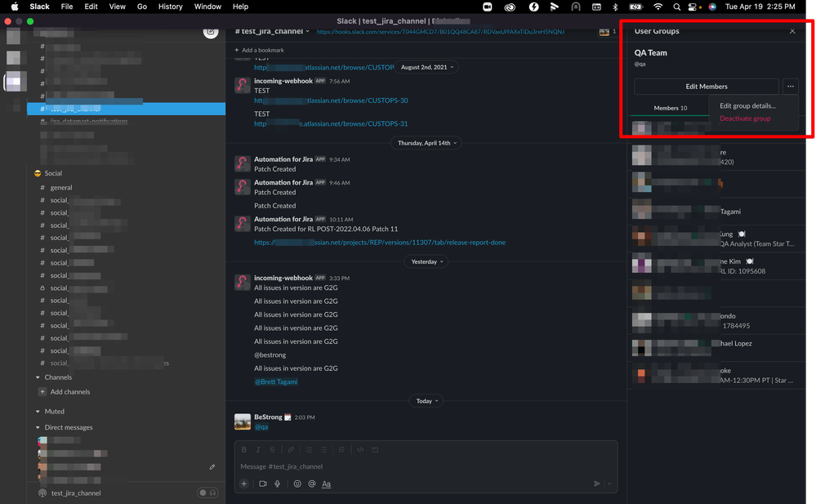The image size is (816, 504).
Task: Open Wi-Fi menu in menu bar
Action: [658, 7]
